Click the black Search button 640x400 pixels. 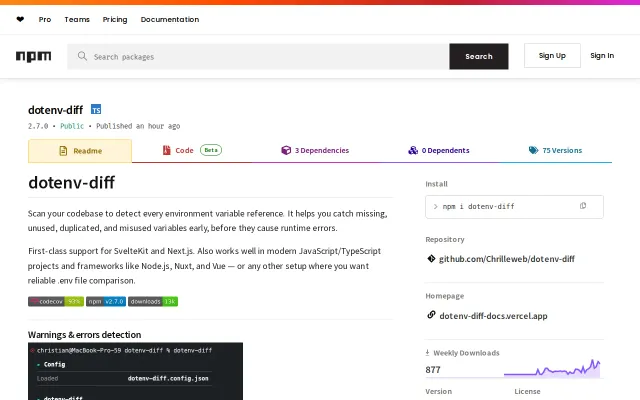coord(479,56)
